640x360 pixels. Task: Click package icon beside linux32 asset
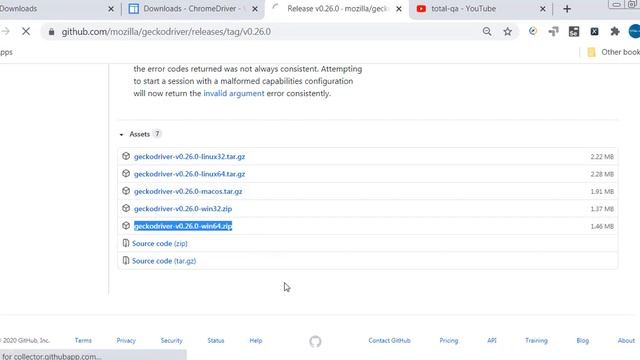pyautogui.click(x=126, y=156)
